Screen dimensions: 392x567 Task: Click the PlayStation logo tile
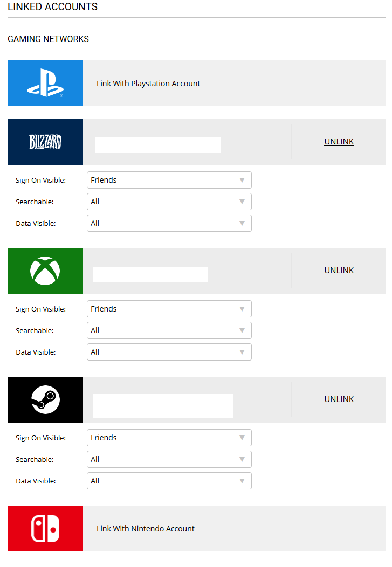click(45, 83)
